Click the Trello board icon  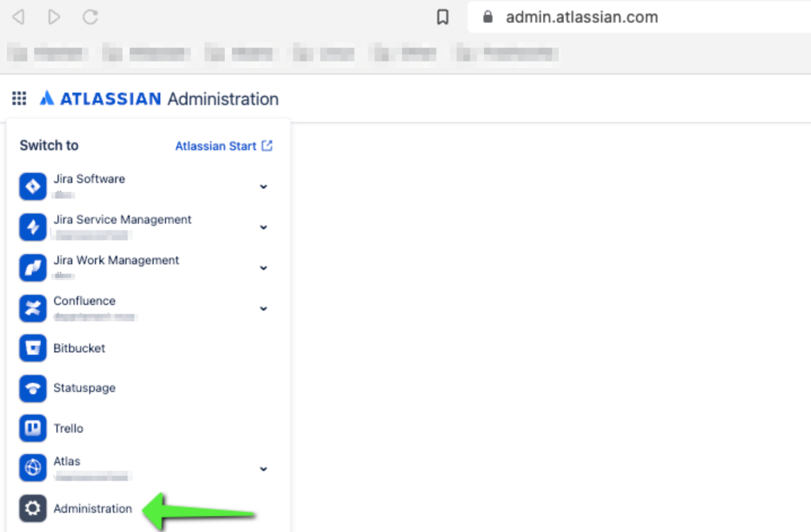33,429
